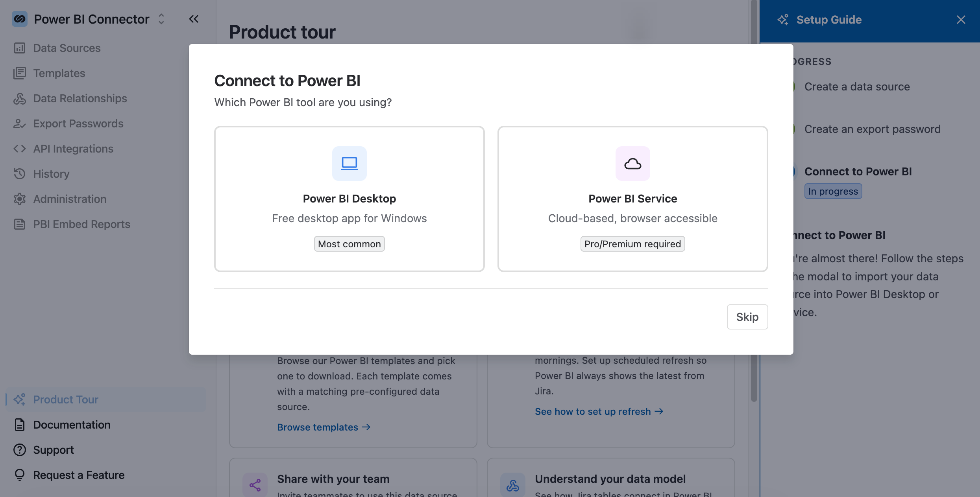Click the Power BI Connector logo icon
Viewport: 980px width, 497px height.
[20, 19]
